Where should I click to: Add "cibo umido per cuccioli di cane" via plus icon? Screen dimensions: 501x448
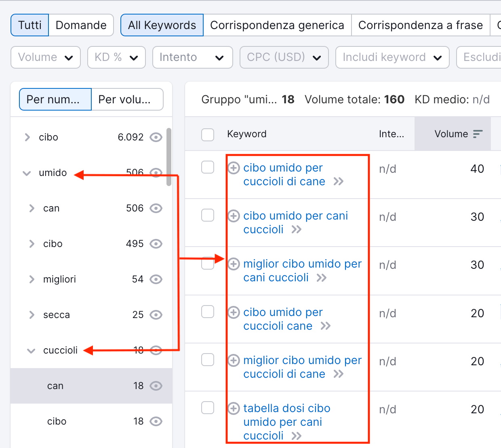pyautogui.click(x=234, y=167)
